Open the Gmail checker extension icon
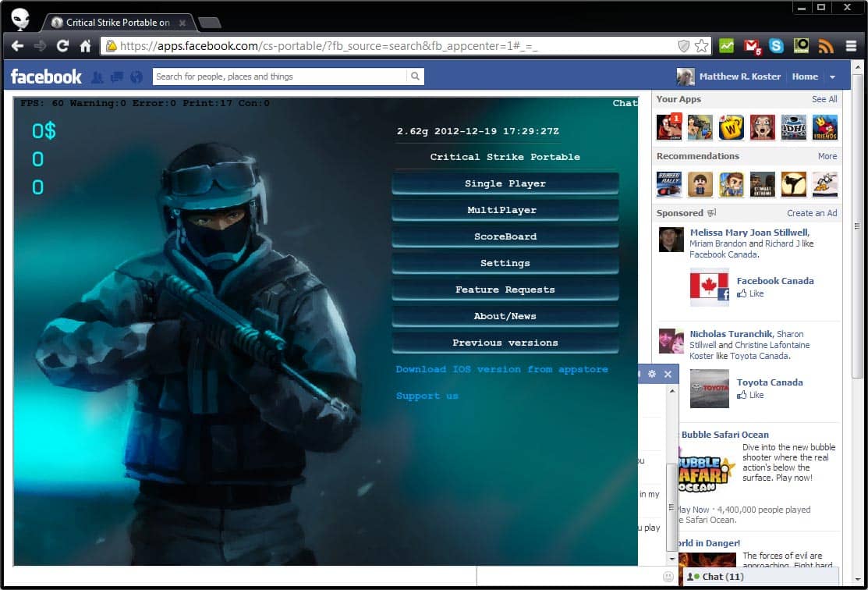 click(x=752, y=47)
